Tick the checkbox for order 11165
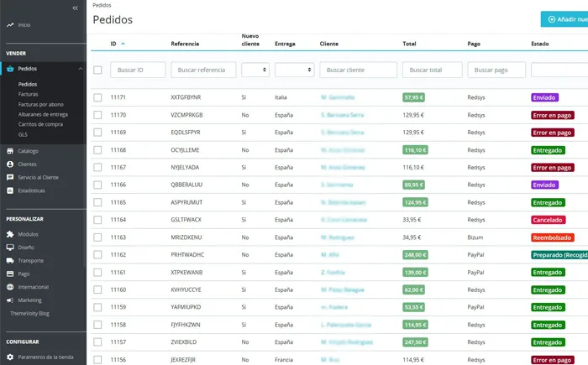The height and width of the screenshot is (365, 588). click(98, 202)
